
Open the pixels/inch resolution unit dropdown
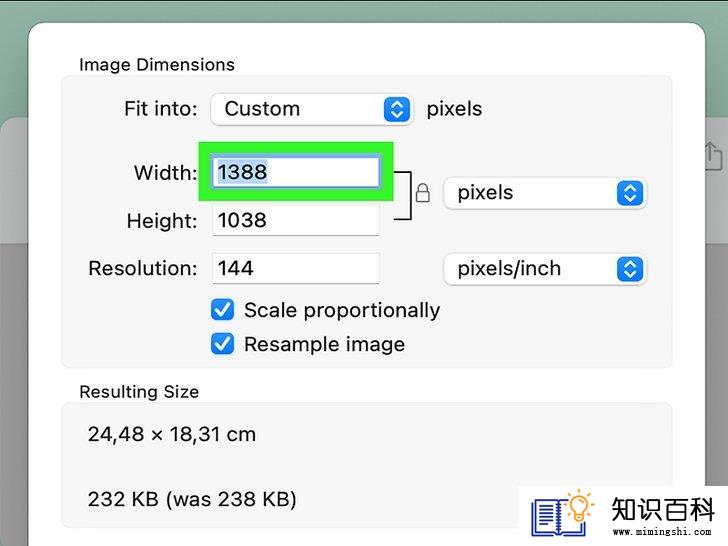click(x=545, y=269)
